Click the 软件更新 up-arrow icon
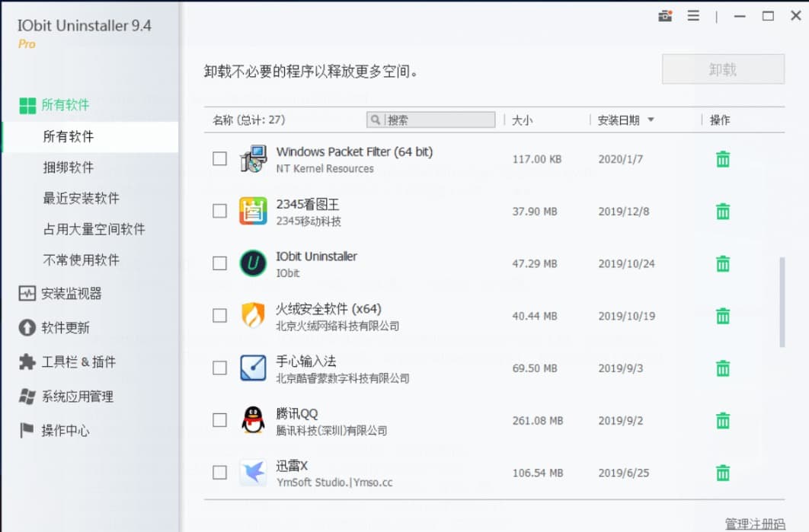Screen dimensions: 809x532 (27, 327)
